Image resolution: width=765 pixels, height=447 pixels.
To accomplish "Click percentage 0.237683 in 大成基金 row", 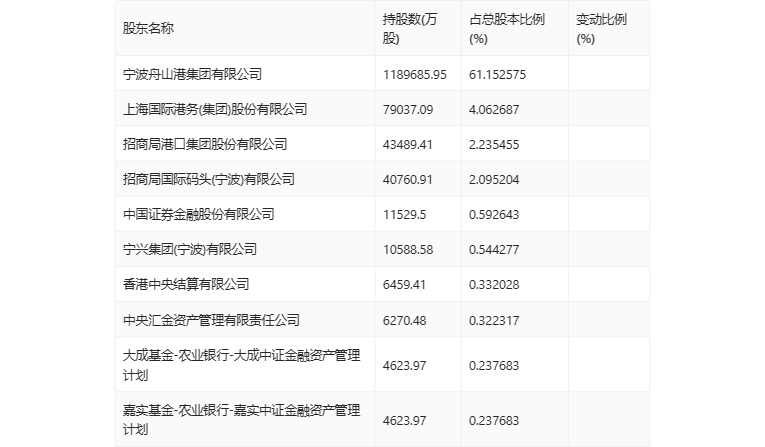I will pos(494,366).
